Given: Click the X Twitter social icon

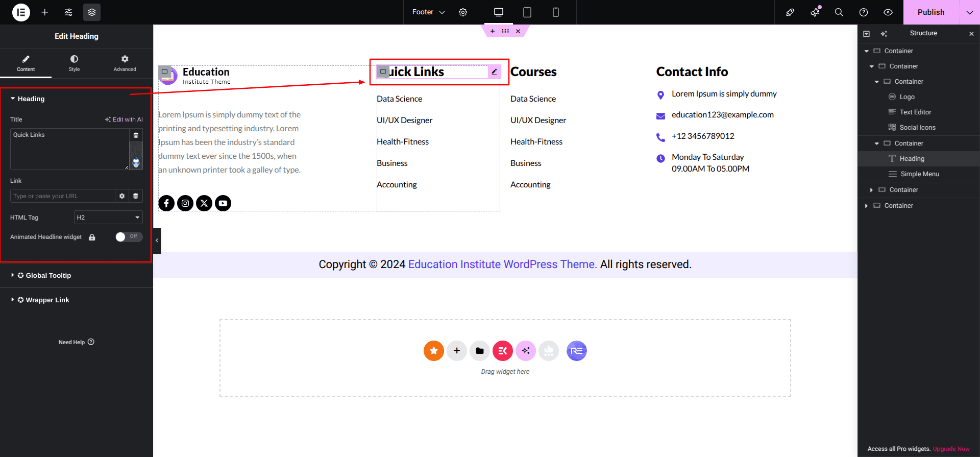Looking at the screenshot, I should tap(204, 203).
